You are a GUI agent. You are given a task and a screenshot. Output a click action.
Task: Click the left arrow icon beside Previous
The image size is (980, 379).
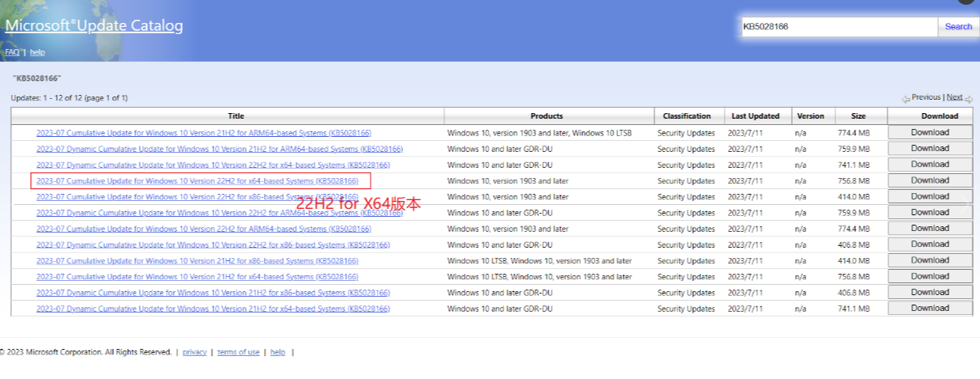[906, 99]
